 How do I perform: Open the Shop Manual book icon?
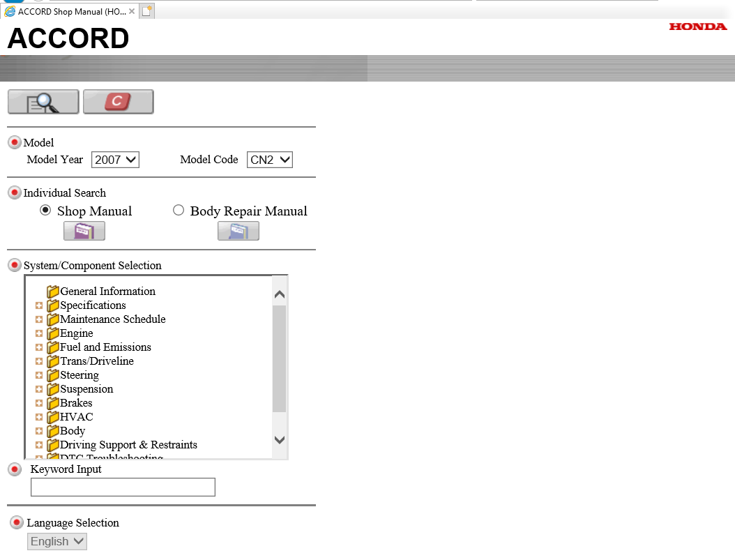pyautogui.click(x=84, y=231)
